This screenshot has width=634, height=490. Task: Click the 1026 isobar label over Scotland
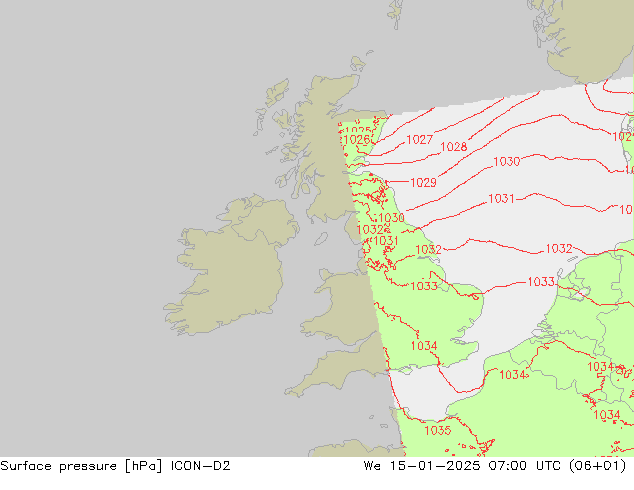[357, 140]
